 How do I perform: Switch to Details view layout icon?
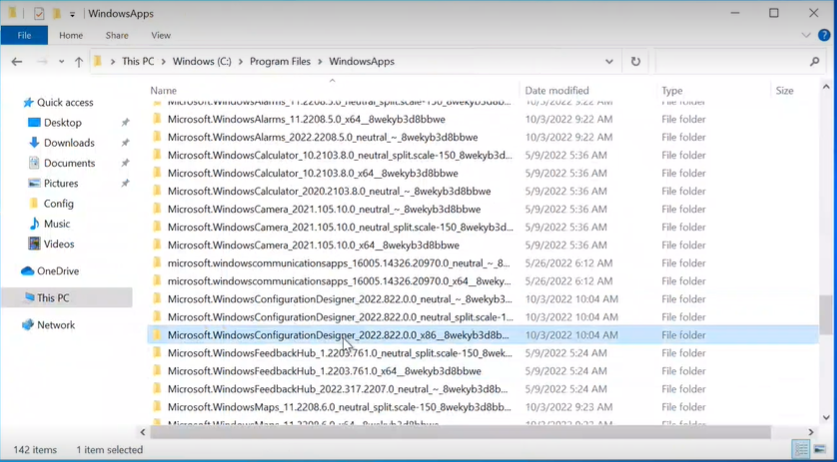(x=801, y=450)
